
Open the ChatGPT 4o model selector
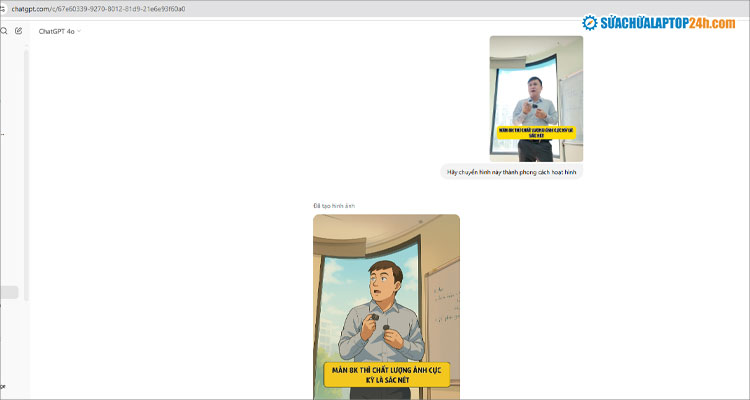point(58,31)
